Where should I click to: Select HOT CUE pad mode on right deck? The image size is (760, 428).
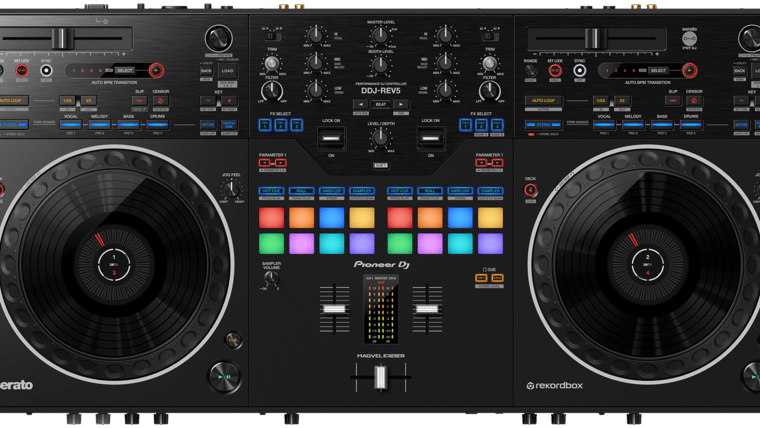[400, 191]
